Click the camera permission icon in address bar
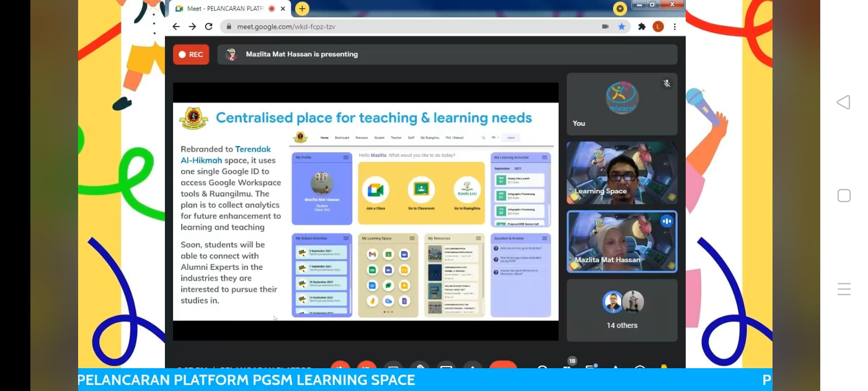This screenshot has width=868, height=391. tap(605, 27)
